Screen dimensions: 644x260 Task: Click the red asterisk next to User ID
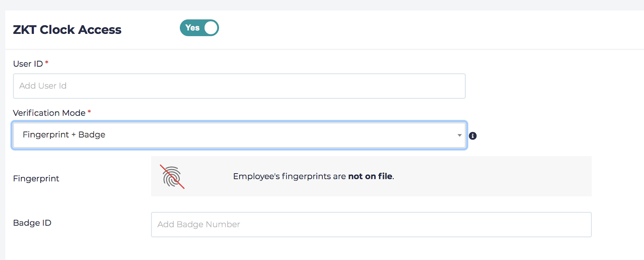coord(47,63)
